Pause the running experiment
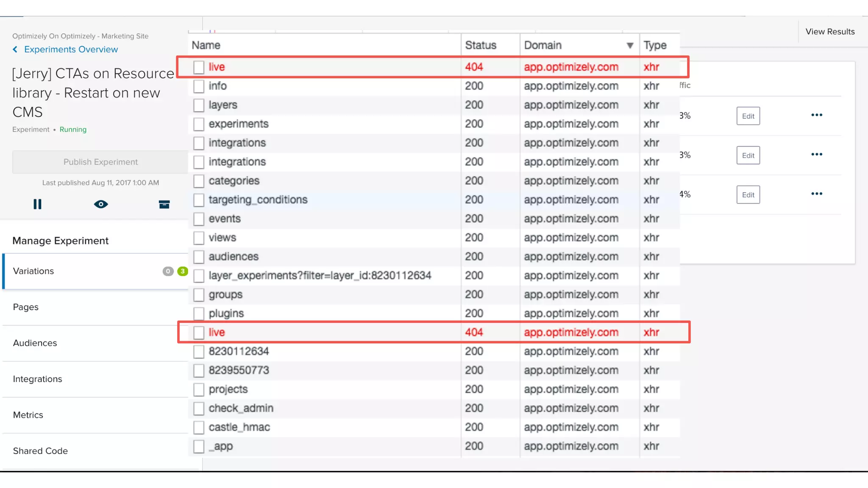The width and height of the screenshot is (868, 488). [x=37, y=204]
